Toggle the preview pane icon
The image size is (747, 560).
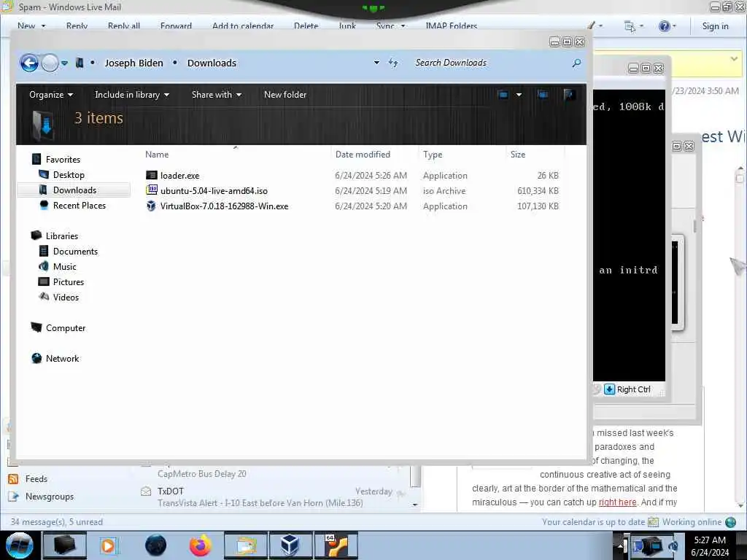pos(542,95)
